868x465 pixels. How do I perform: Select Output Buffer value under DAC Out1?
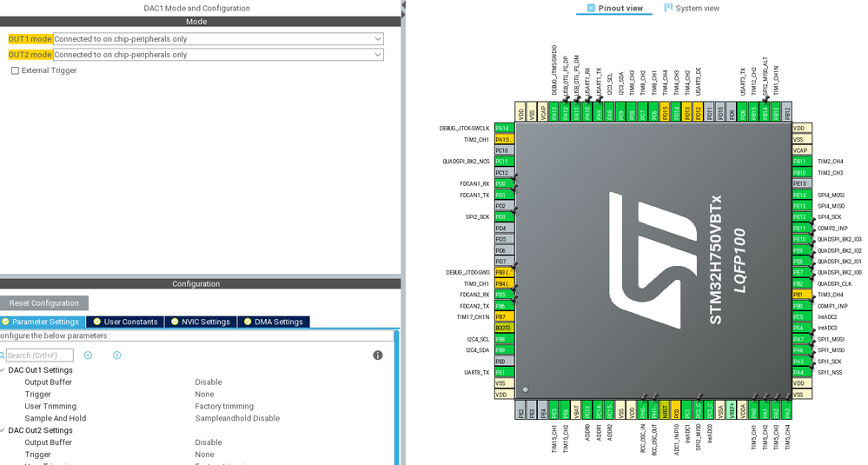click(x=209, y=382)
